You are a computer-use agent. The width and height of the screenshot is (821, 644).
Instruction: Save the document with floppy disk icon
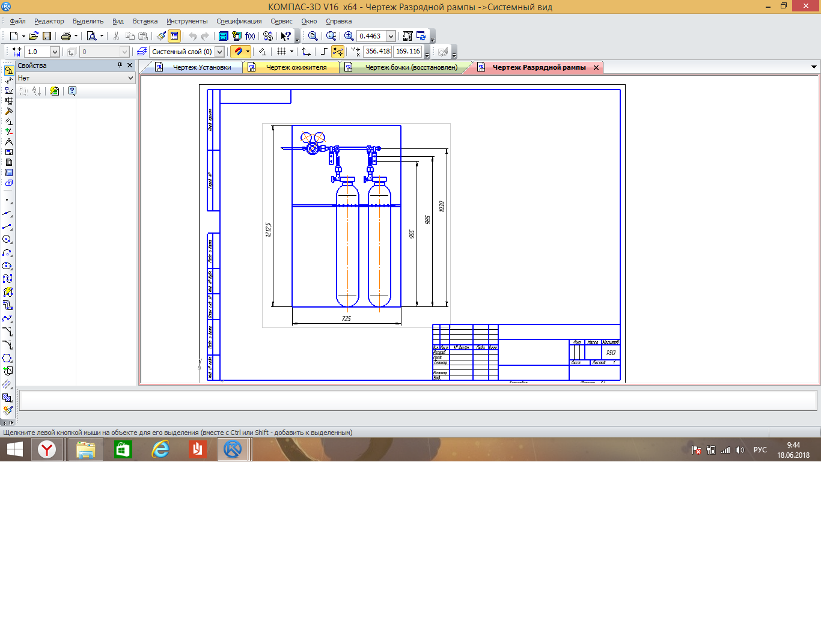47,36
